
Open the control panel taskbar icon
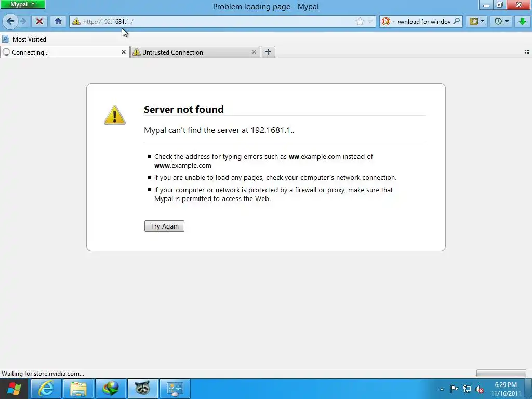(175, 389)
